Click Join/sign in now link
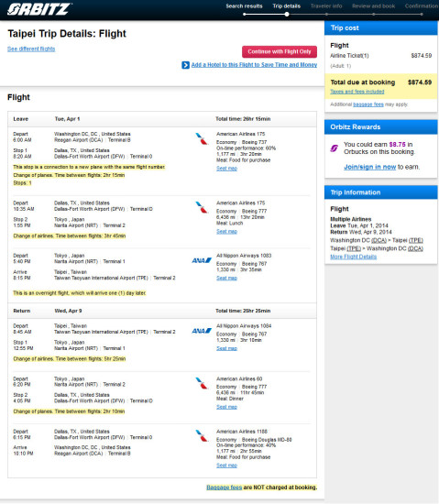Image resolution: width=439 pixels, height=504 pixels. click(370, 167)
